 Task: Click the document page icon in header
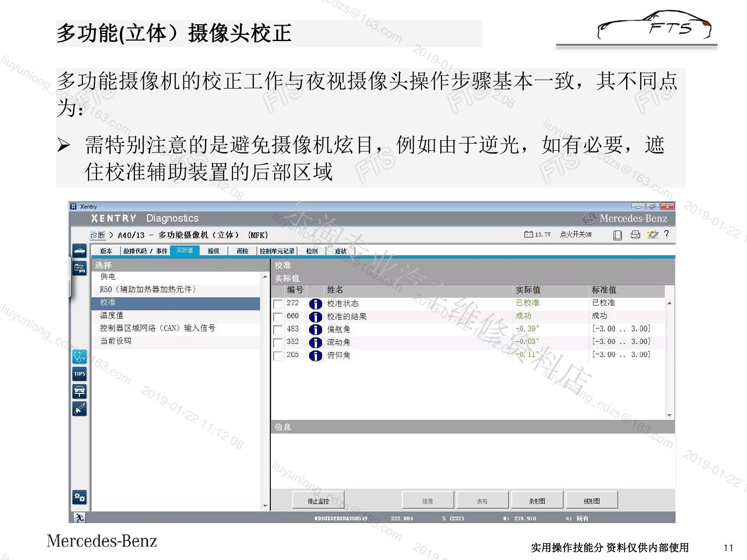pyautogui.click(x=617, y=235)
